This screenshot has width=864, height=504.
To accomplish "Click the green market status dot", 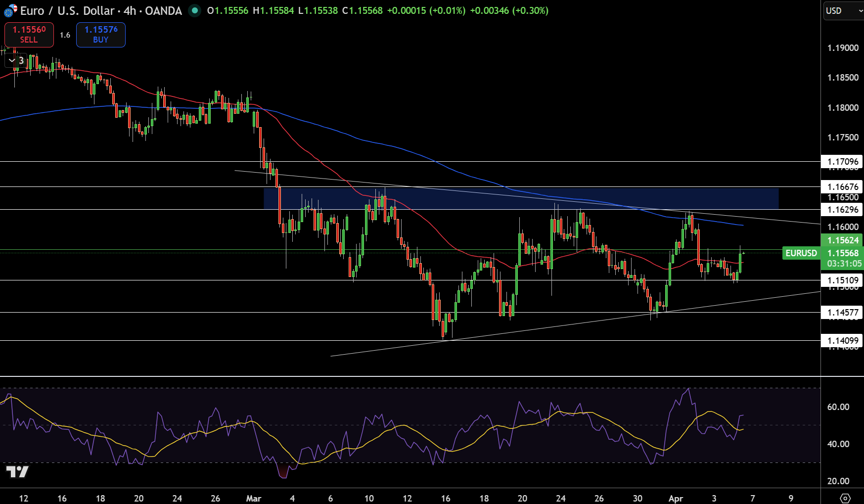I will pyautogui.click(x=195, y=10).
